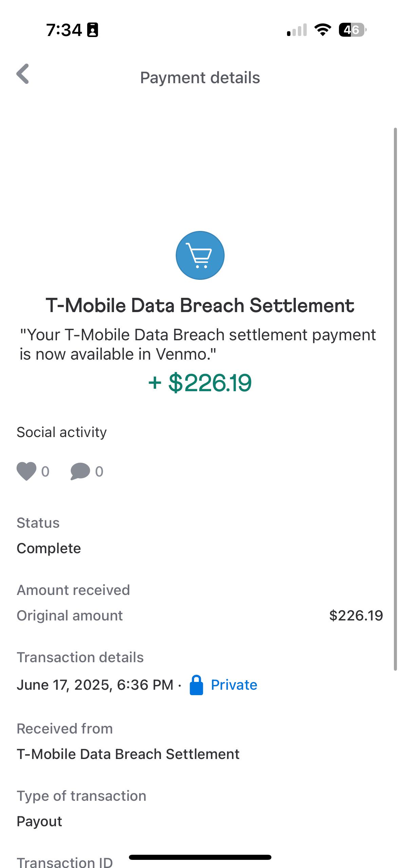Tap the Payout transaction type
Viewport: 400px width, 868px height.
[x=39, y=821]
